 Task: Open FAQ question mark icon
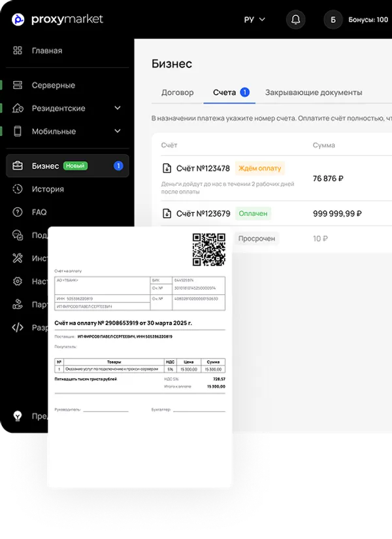pos(18,212)
